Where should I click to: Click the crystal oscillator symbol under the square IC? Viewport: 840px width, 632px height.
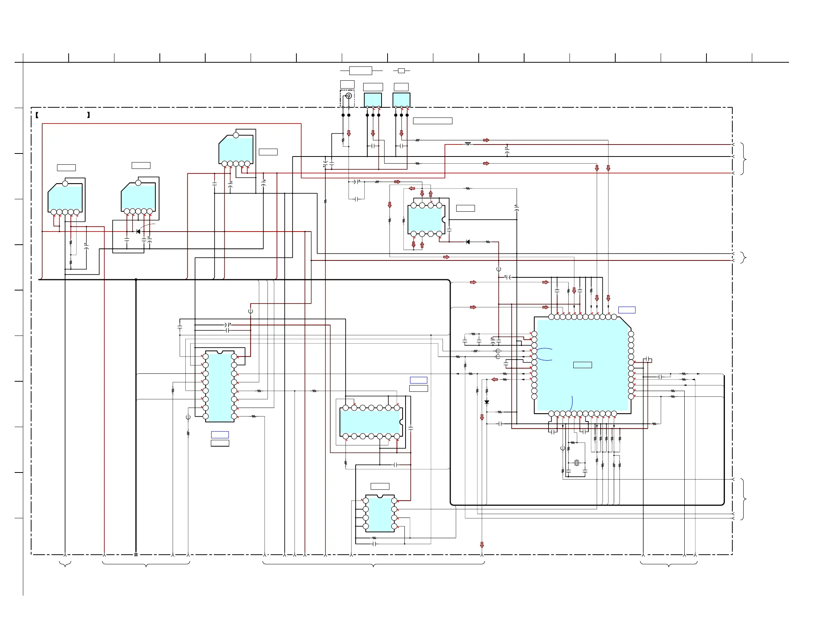pyautogui.click(x=577, y=463)
